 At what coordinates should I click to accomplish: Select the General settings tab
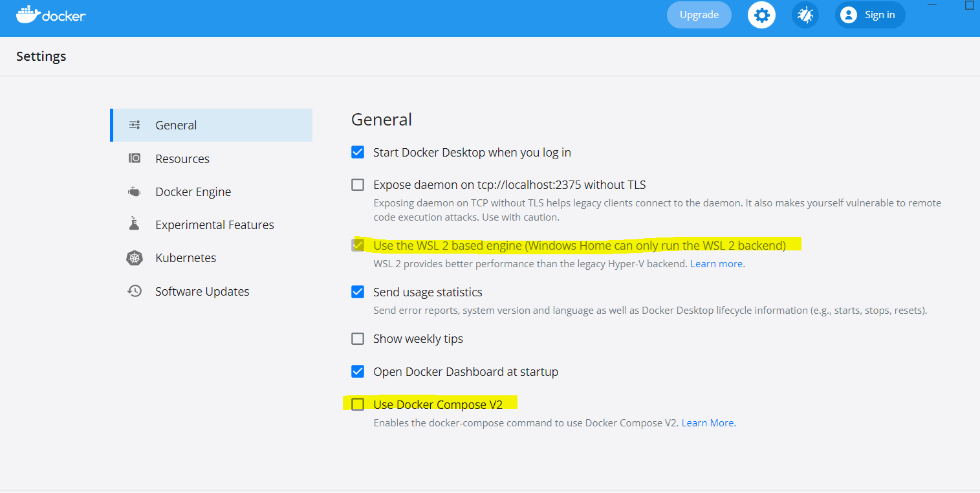pyautogui.click(x=212, y=125)
